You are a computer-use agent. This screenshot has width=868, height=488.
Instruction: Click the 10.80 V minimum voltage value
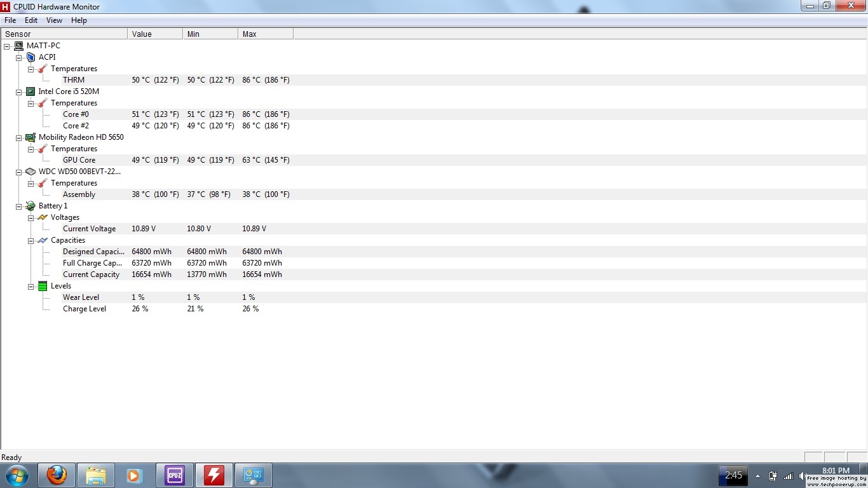199,229
